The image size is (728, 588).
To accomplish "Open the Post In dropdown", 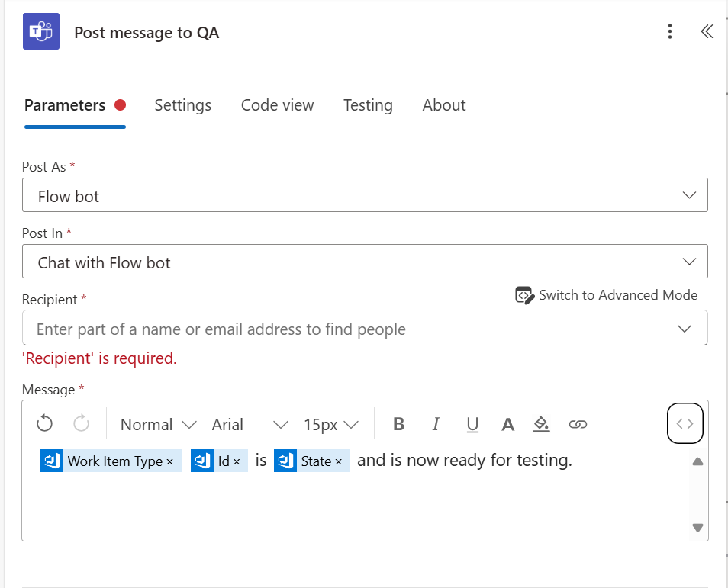I will (365, 262).
